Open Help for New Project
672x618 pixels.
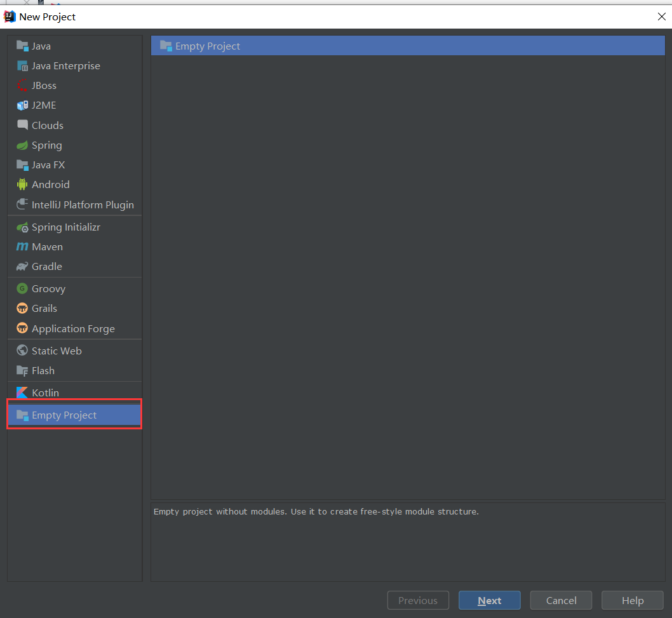(x=633, y=600)
